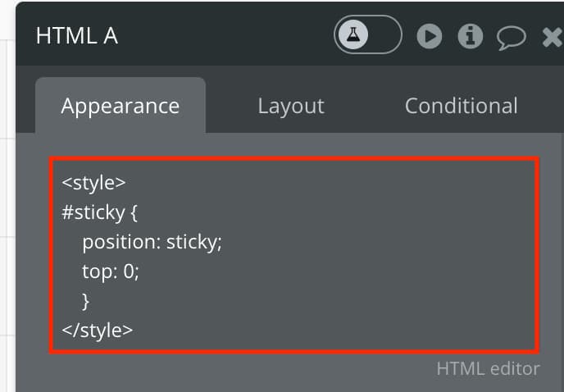Click the position: sticky; code line

[152, 242]
